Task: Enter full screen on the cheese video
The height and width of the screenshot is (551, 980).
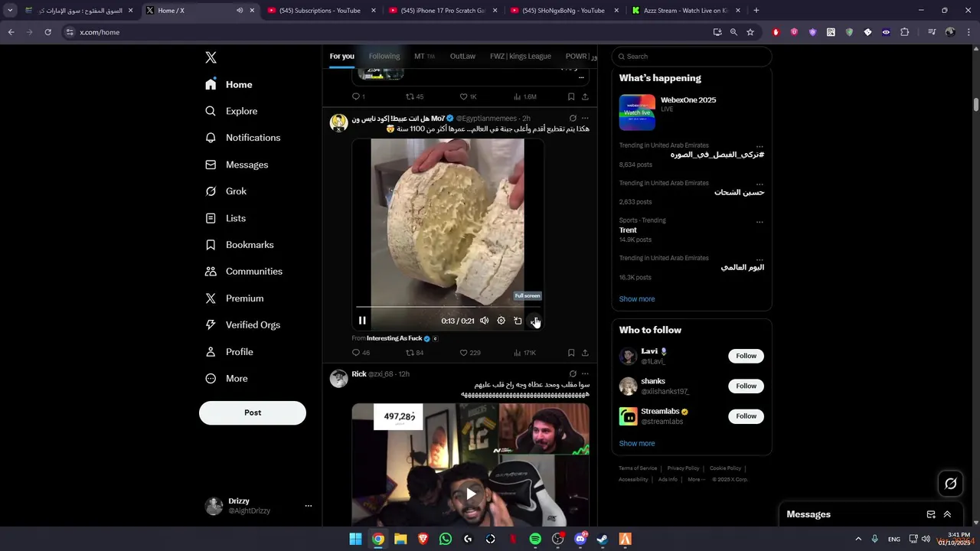Action: [534, 321]
